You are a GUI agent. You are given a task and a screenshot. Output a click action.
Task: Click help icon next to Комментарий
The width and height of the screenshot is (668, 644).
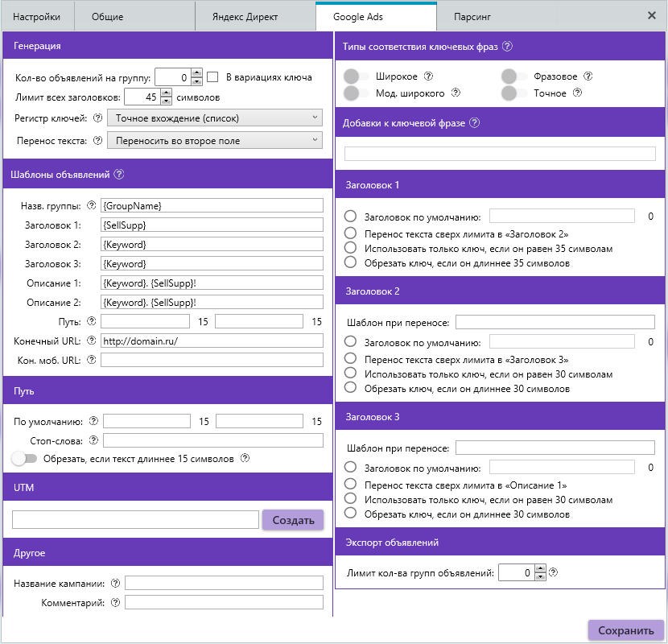coord(115,602)
